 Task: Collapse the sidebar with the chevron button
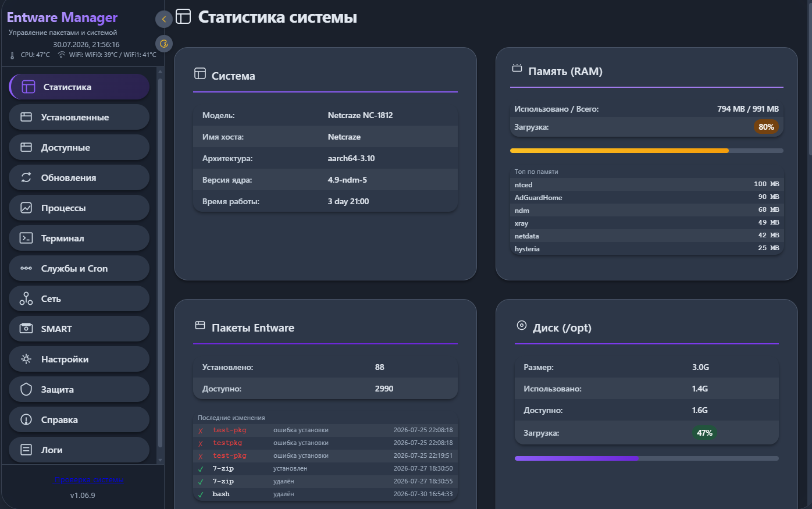click(x=164, y=19)
